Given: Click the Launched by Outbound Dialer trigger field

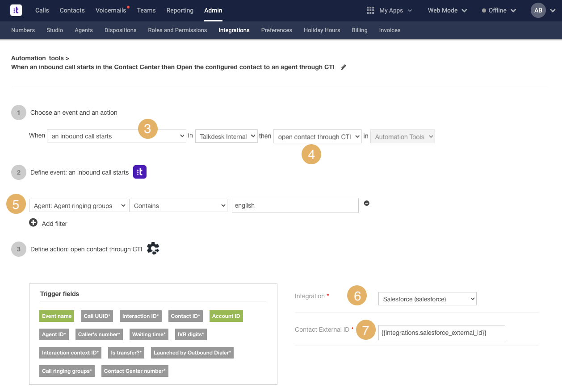Looking at the screenshot, I should 193,353.
